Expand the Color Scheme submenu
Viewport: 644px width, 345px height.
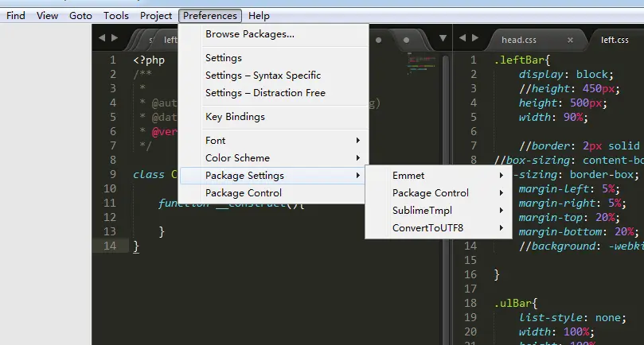pos(273,158)
